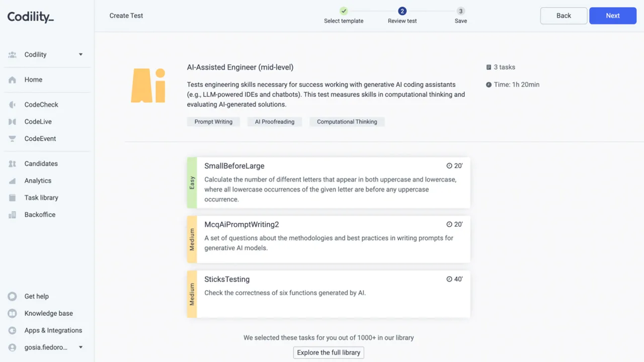
Task: Open CodeCheck via its sidebar icon
Action: pos(13,105)
